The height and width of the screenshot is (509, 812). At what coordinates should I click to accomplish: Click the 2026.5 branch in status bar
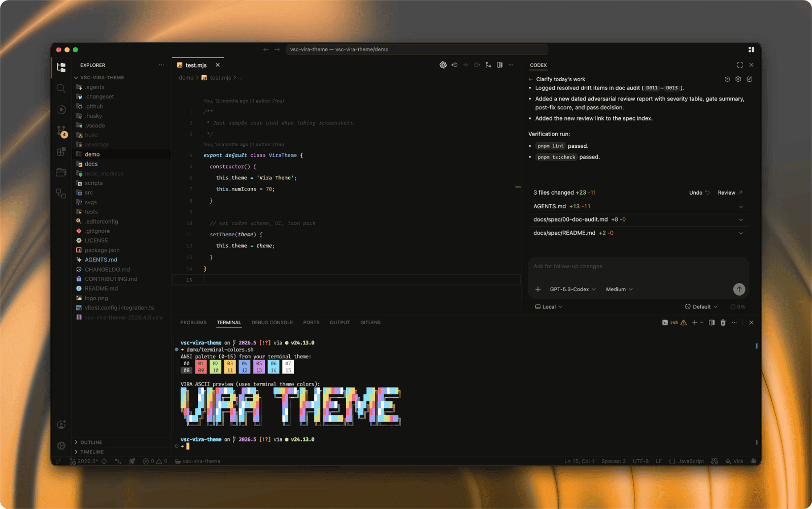click(84, 461)
